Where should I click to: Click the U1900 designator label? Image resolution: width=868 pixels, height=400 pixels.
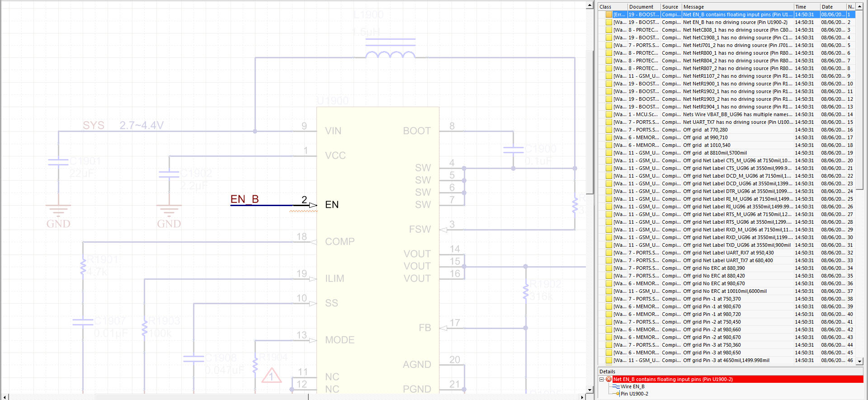click(x=333, y=101)
